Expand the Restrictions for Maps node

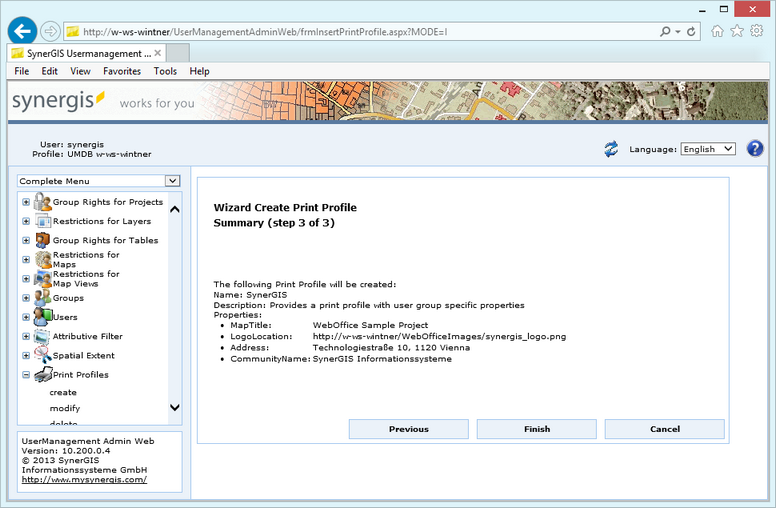[26, 259]
